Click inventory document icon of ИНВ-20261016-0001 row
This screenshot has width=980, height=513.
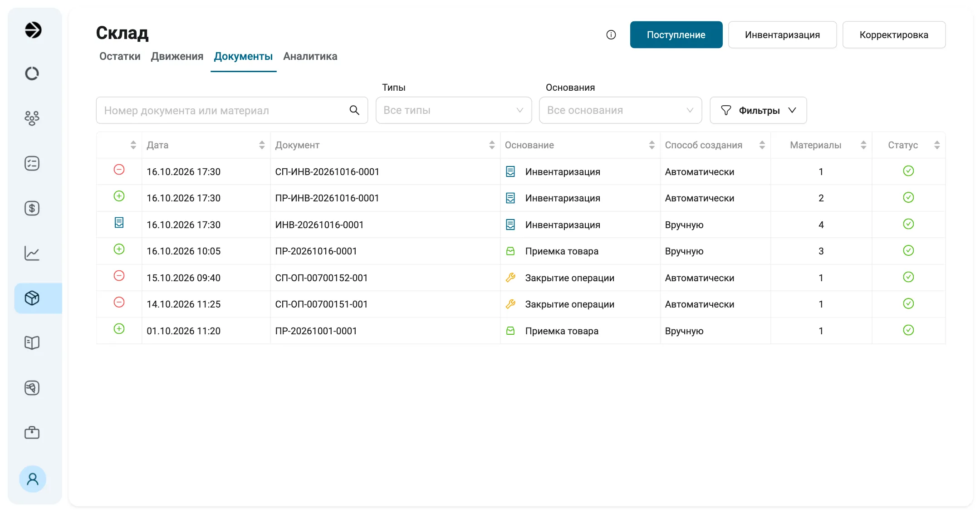119,223
